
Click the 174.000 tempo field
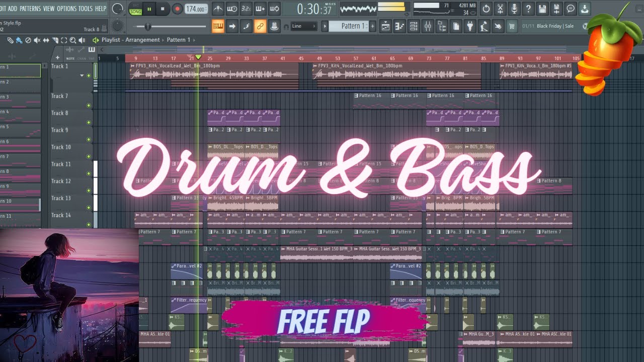195,9
